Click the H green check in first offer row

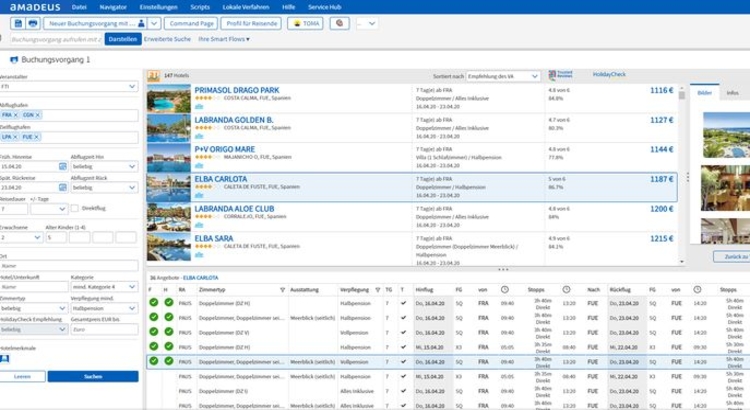pos(169,302)
